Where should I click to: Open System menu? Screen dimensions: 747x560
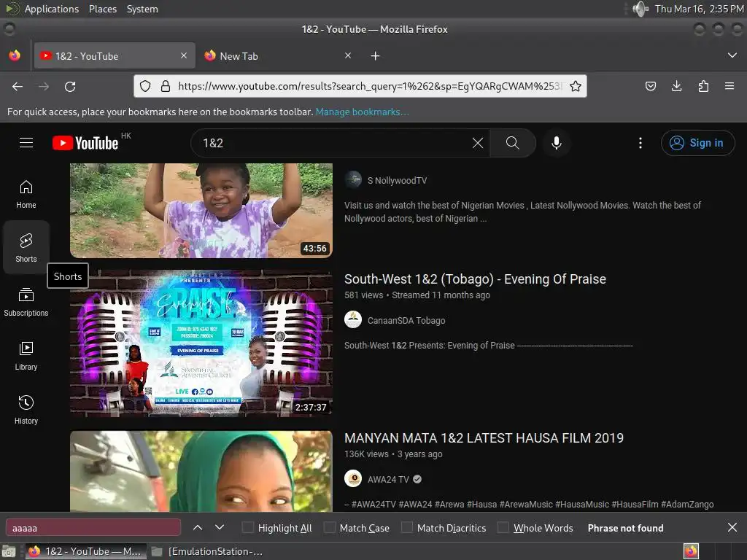click(x=142, y=9)
